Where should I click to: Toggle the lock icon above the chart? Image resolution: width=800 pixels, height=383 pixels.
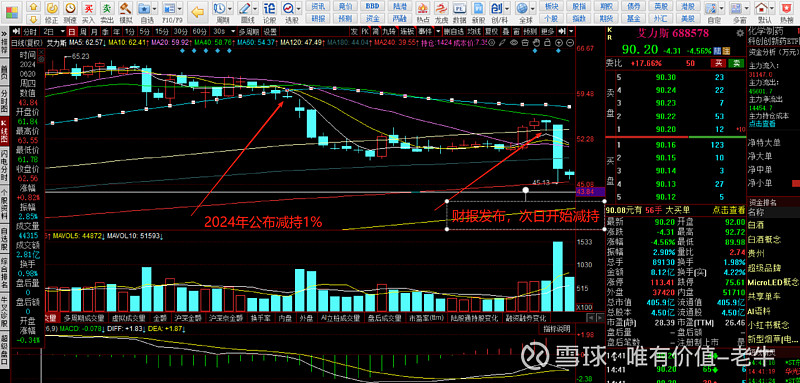click(x=547, y=42)
